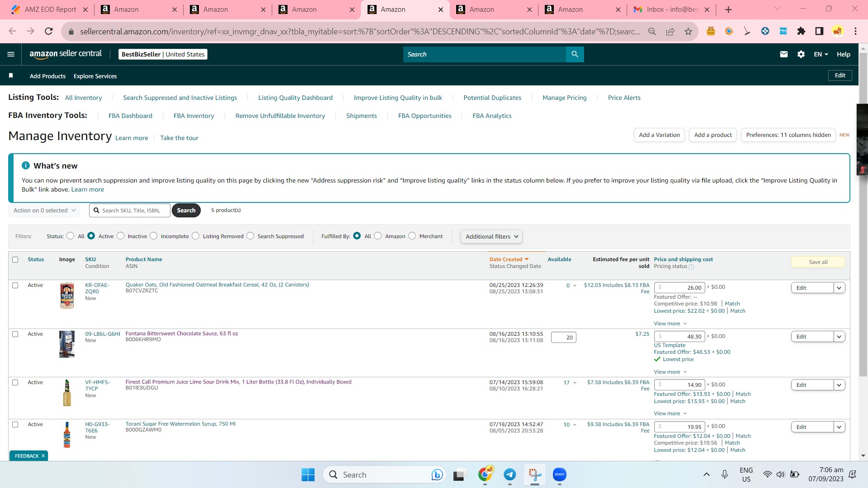Tick the checkbox for Quaker Oats row
The height and width of the screenshot is (488, 868).
(15, 285)
